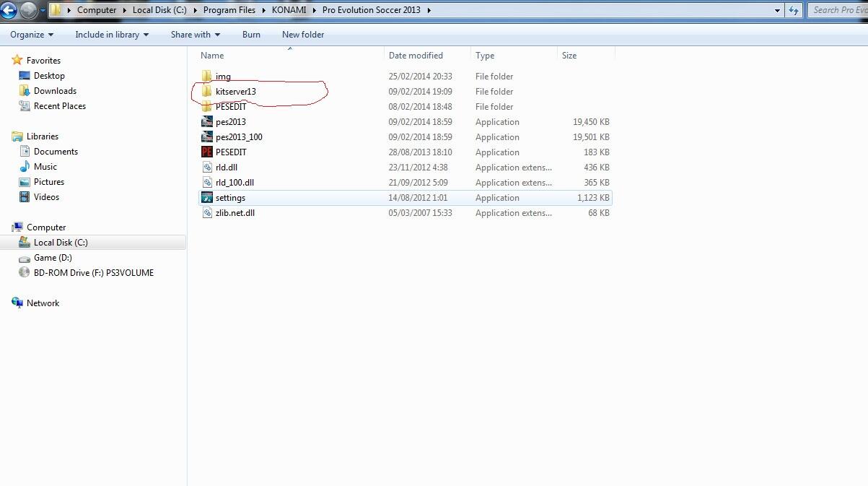Open the address bar history dropdown arrow
The height and width of the screenshot is (486, 868).
777,10
